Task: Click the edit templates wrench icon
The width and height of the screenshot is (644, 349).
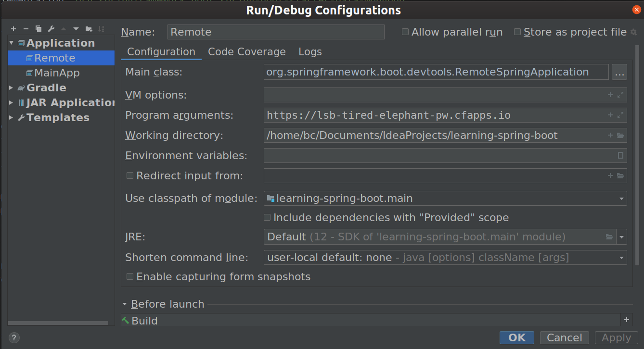Action: tap(51, 29)
